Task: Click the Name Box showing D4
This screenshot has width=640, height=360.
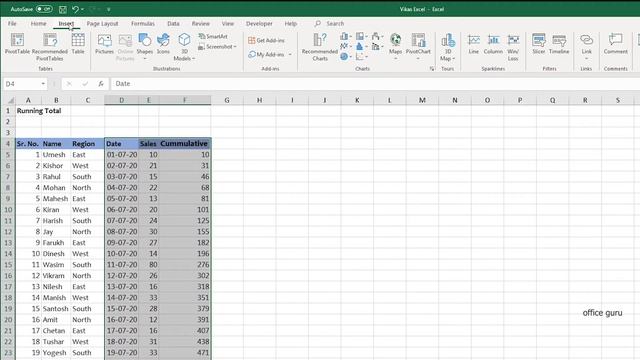Action: (22, 84)
